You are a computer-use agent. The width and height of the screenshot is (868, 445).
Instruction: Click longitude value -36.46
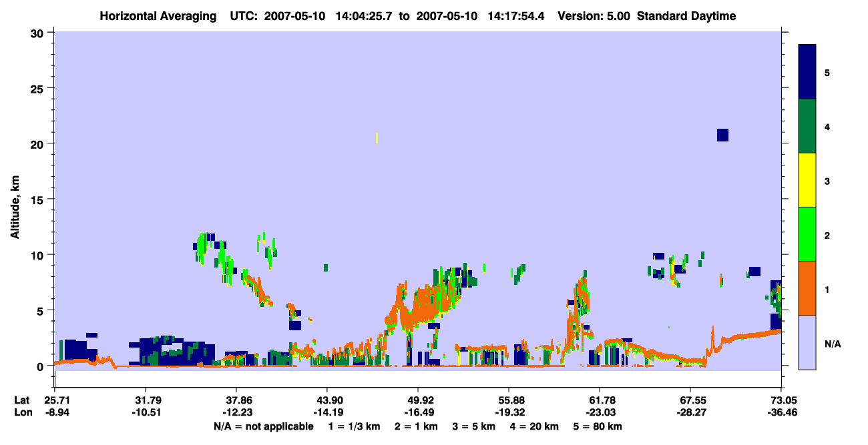pos(781,413)
